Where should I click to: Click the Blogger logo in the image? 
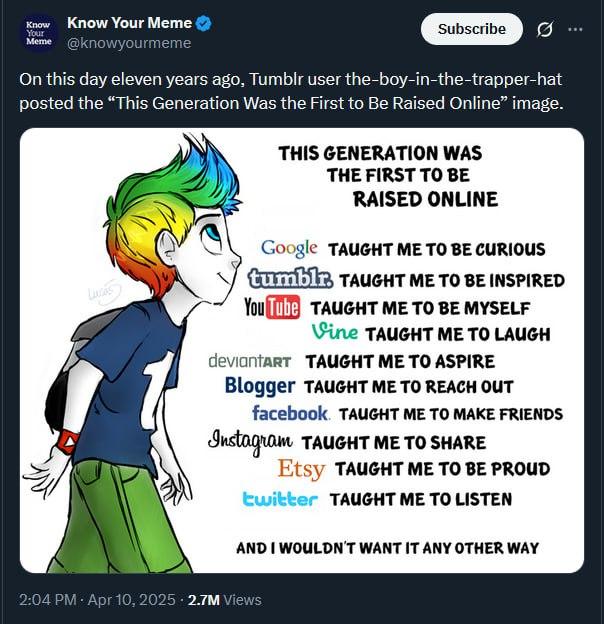(259, 386)
